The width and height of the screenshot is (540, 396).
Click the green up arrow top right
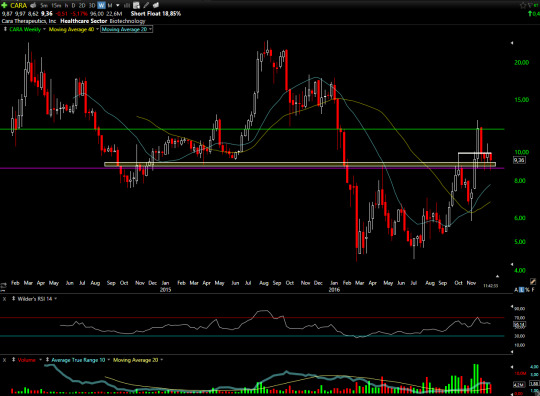530,14
